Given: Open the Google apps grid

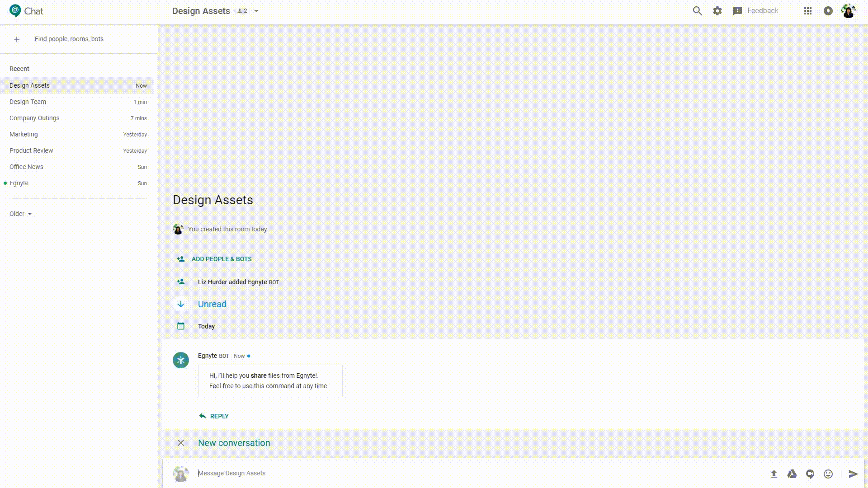Looking at the screenshot, I should (808, 11).
